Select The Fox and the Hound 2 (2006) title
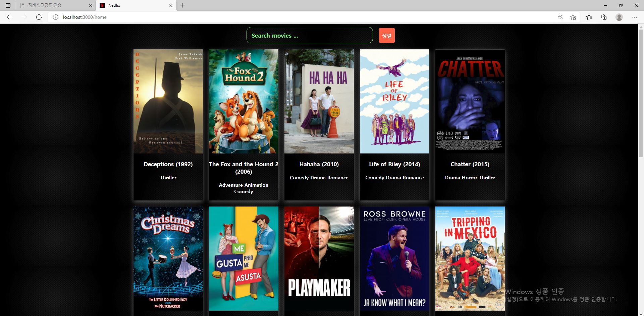 244,168
